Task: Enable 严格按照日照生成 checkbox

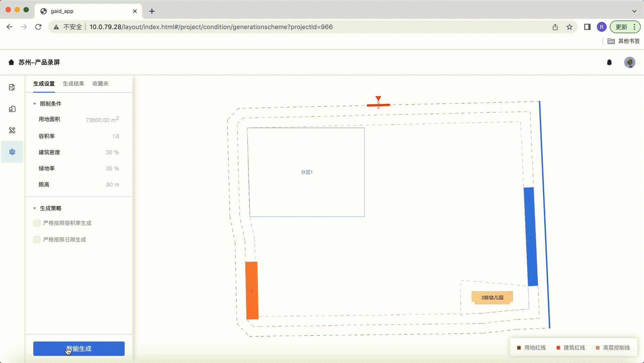Action: [x=37, y=240]
